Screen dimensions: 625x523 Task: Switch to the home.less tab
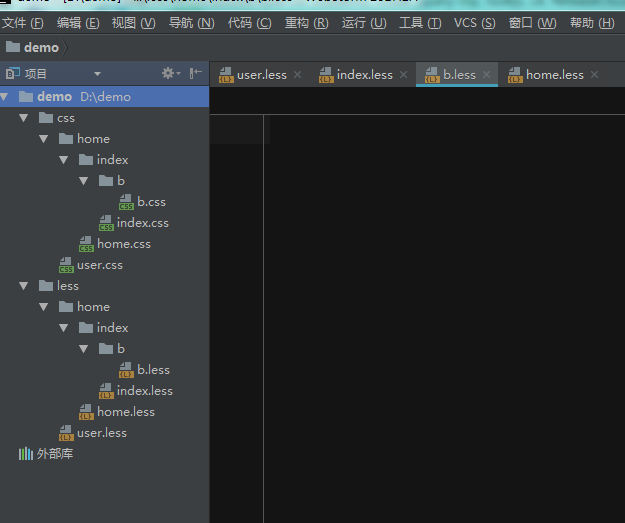tap(554, 75)
